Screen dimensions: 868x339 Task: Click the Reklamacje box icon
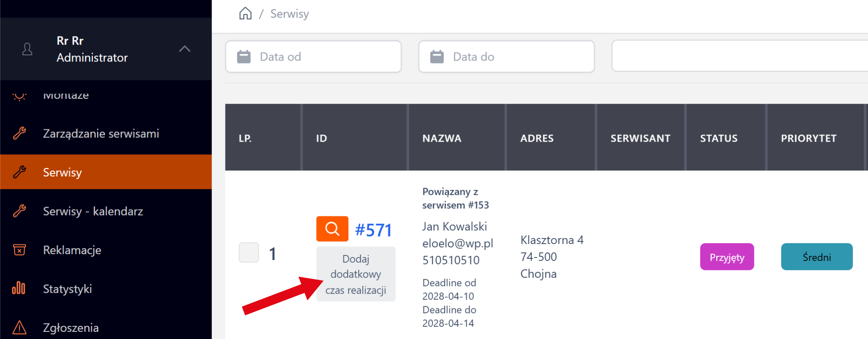[19, 250]
